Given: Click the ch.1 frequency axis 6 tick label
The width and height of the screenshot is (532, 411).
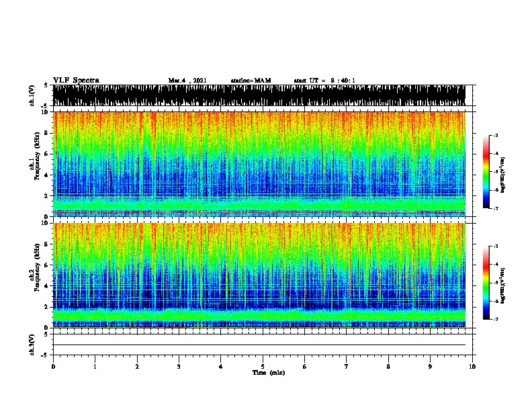Looking at the screenshot, I should pyautogui.click(x=46, y=154).
